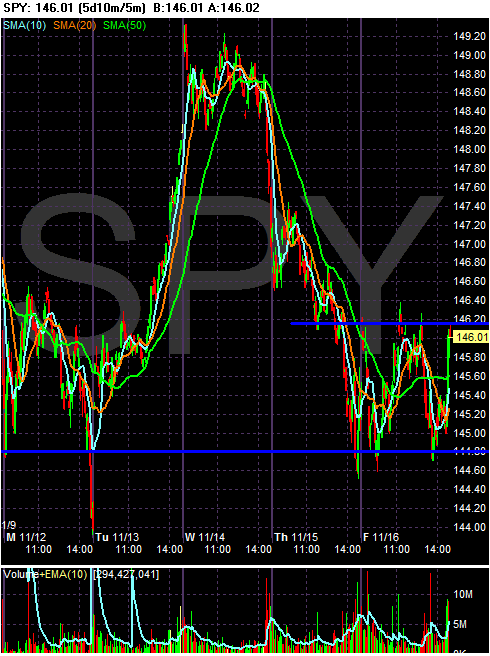
Task: Select the M 11/12 date label
Action: pyautogui.click(x=26, y=537)
